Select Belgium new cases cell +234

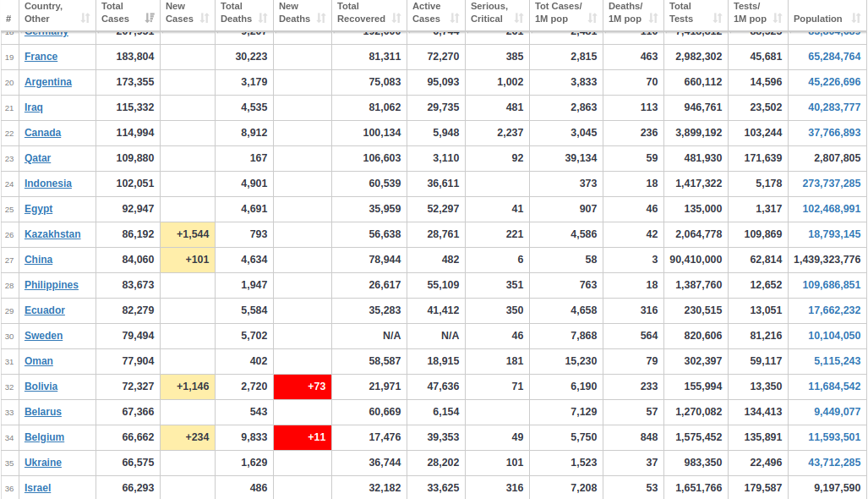[x=188, y=437]
